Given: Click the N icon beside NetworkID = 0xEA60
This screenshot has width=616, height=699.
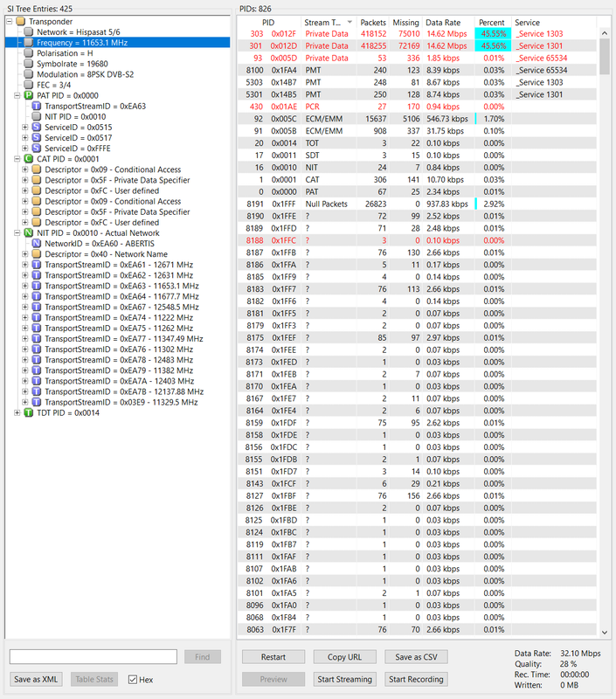Looking at the screenshot, I should pyautogui.click(x=37, y=244).
